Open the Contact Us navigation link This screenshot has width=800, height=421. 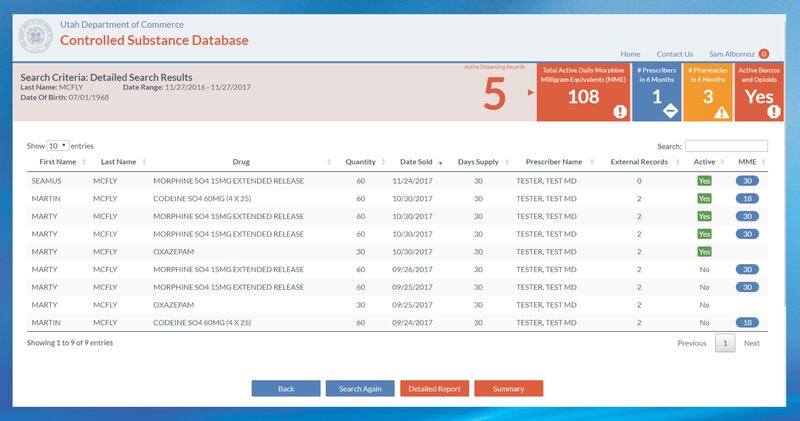point(674,53)
